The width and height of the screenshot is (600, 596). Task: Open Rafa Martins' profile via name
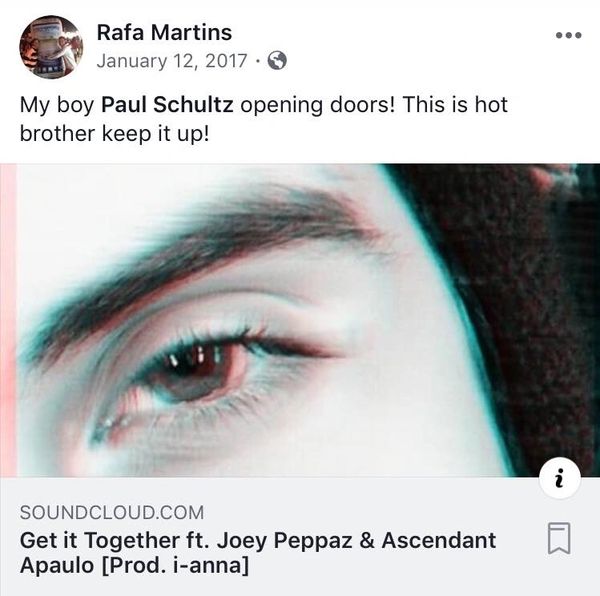(164, 32)
